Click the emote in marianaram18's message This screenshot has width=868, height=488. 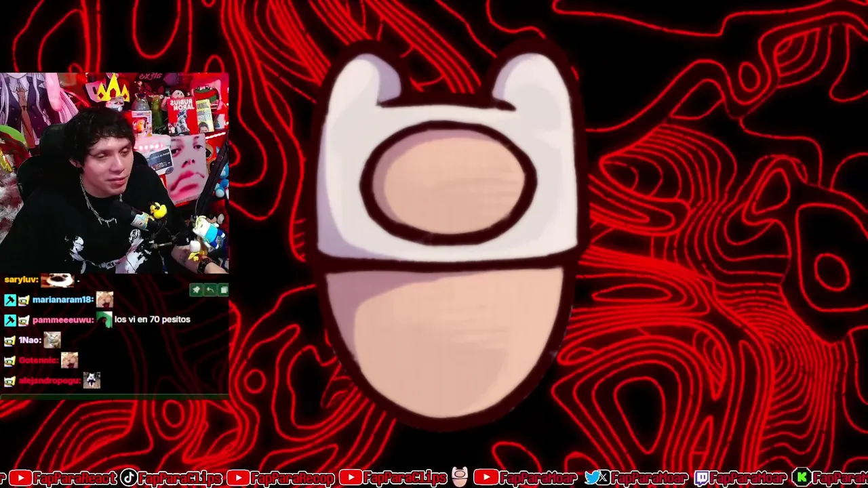point(104,300)
